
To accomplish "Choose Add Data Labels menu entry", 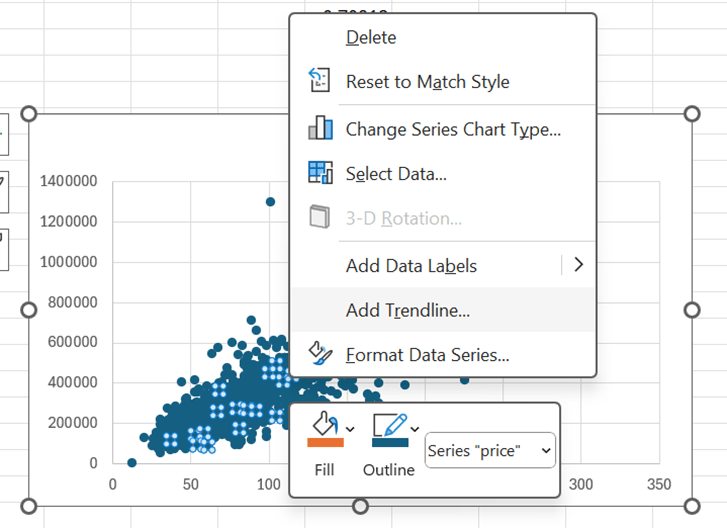I will 411,265.
